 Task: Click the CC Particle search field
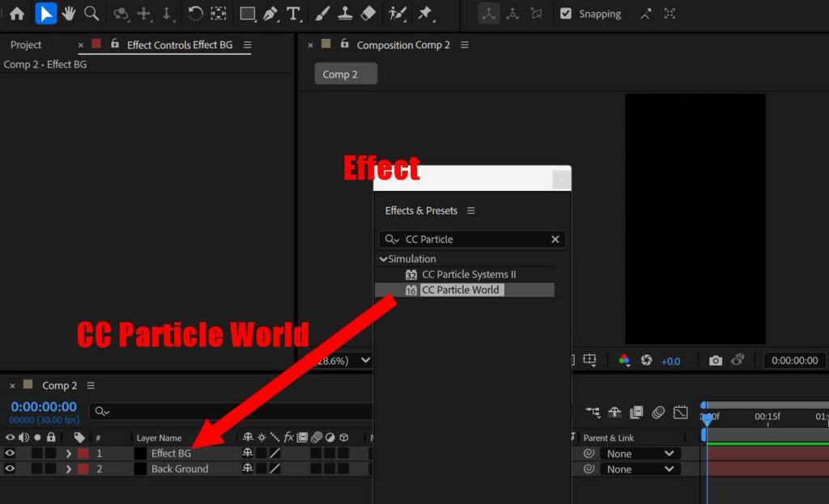[x=472, y=239]
